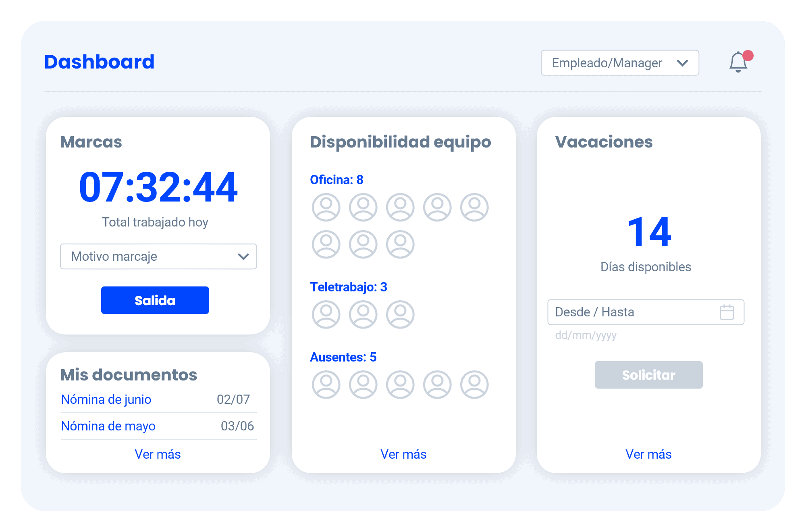
Task: Click the chevron on the Empleado/Manager selector
Action: (x=683, y=63)
